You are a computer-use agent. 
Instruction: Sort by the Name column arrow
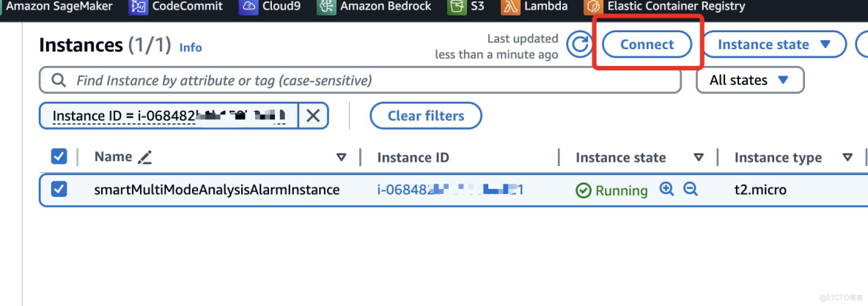tap(341, 157)
